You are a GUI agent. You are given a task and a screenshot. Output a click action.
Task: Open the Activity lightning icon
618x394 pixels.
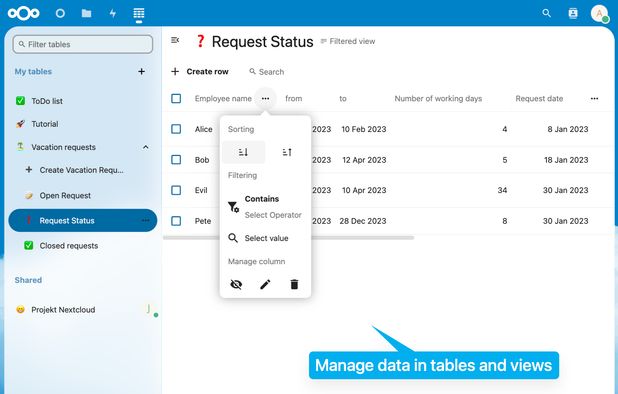[113, 13]
